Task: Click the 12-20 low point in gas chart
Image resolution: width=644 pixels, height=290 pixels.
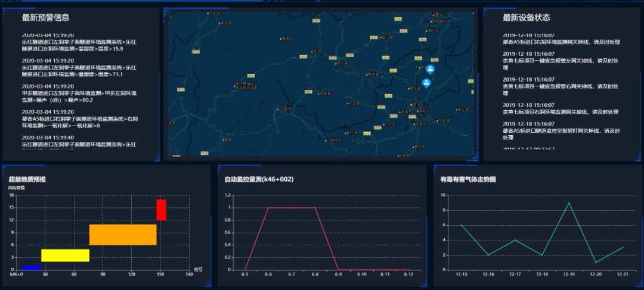Action: point(596,263)
